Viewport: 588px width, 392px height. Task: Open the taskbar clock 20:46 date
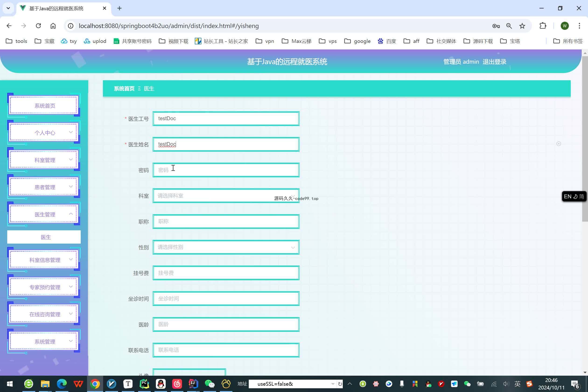[551, 384]
